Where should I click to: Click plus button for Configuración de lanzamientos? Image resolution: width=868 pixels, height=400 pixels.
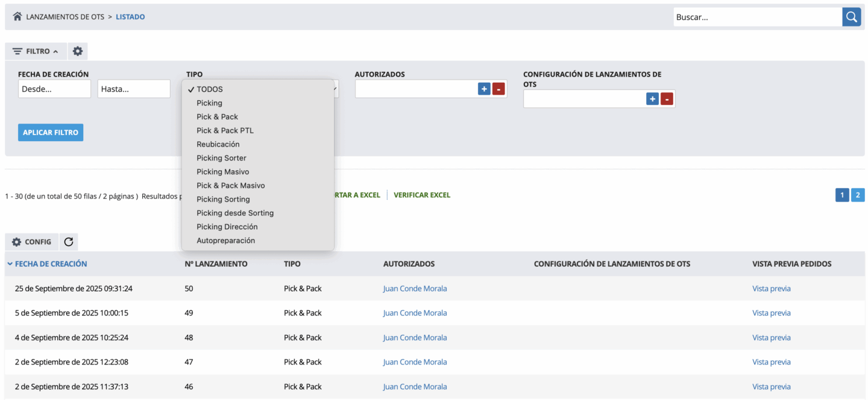[652, 99]
